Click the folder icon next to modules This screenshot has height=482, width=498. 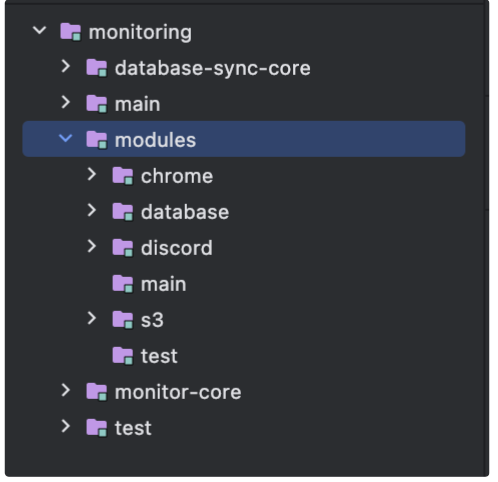(x=97, y=140)
